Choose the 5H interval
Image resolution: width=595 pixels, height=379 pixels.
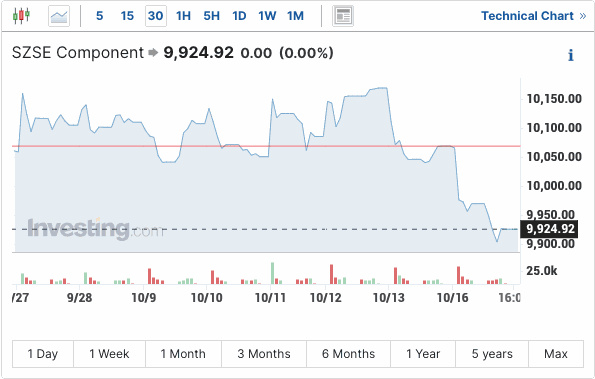point(211,16)
